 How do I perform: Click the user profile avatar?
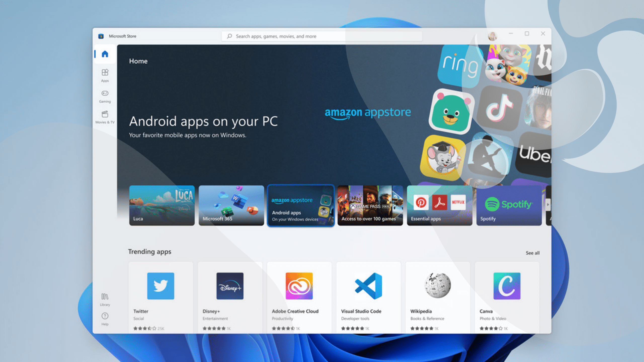(x=492, y=36)
